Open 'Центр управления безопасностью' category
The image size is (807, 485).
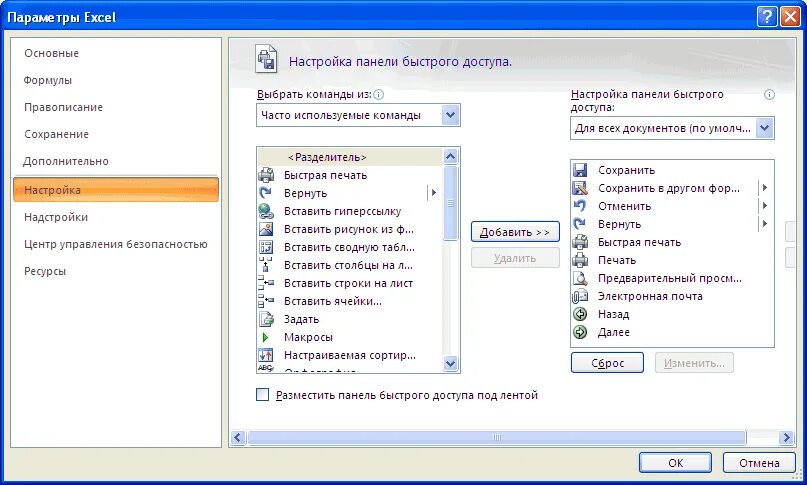pyautogui.click(x=115, y=244)
